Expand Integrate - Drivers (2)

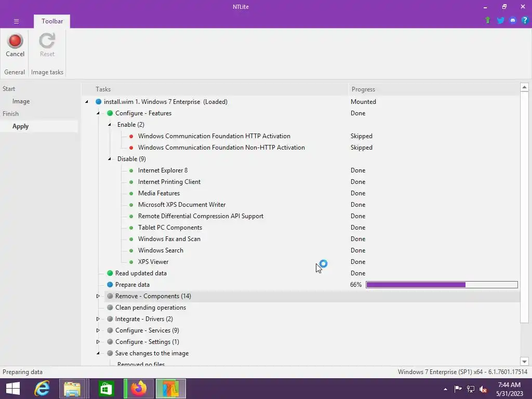point(98,319)
